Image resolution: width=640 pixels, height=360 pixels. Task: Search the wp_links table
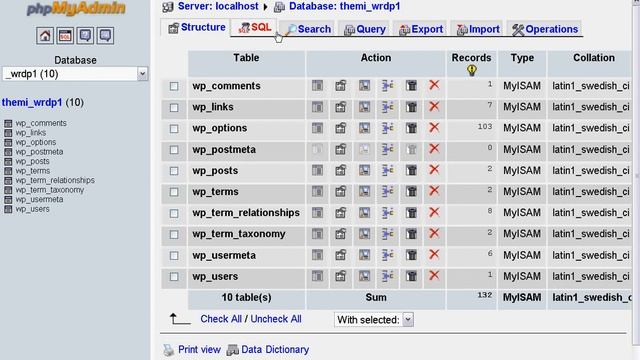pos(364,107)
